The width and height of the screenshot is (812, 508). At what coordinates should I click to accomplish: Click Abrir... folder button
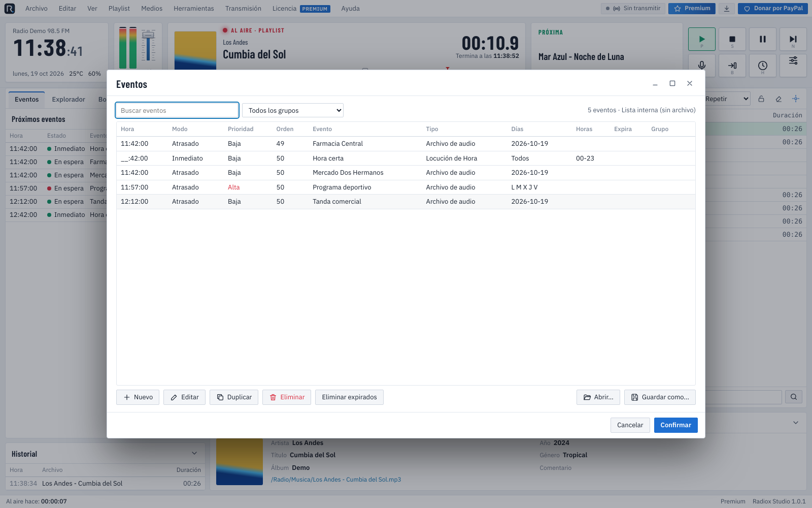598,397
